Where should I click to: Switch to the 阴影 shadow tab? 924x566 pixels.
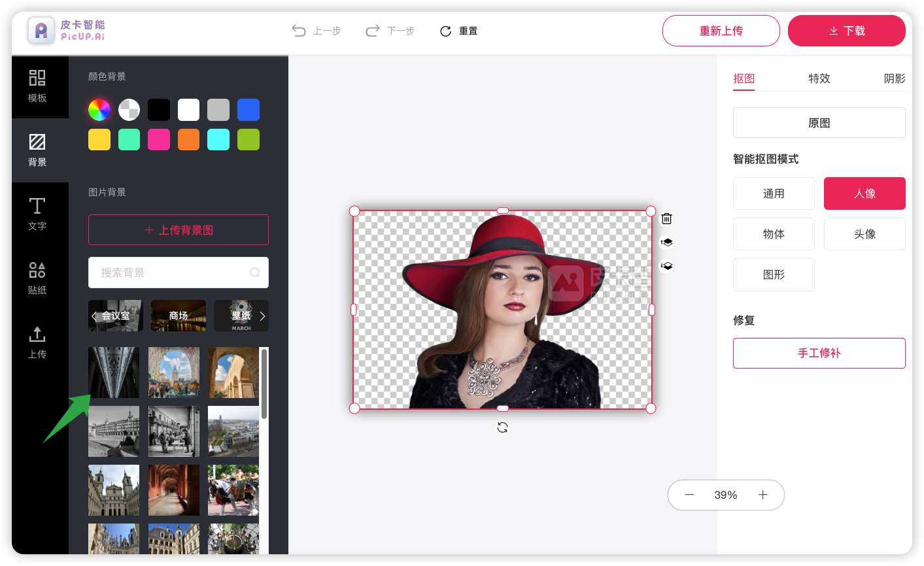pyautogui.click(x=895, y=78)
